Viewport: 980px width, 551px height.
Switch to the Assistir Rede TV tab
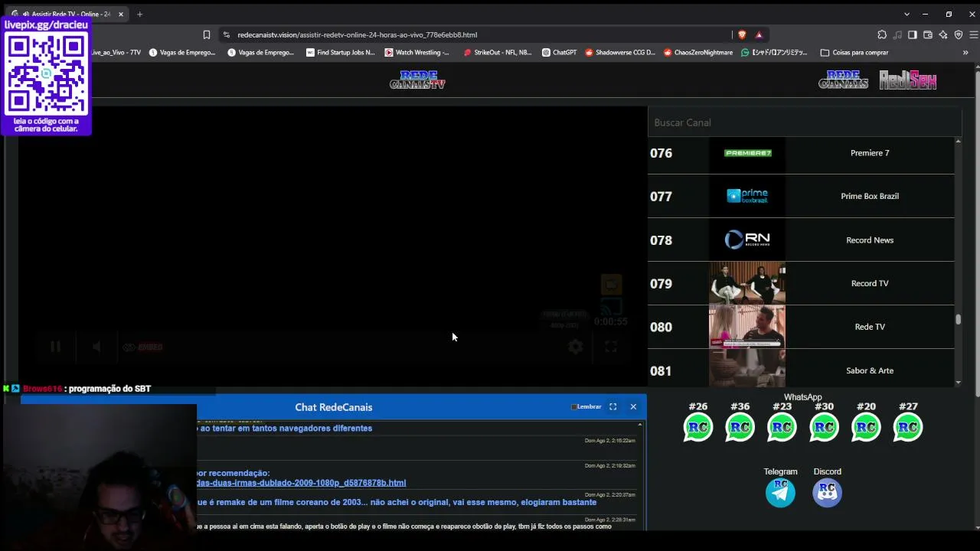[67, 14]
